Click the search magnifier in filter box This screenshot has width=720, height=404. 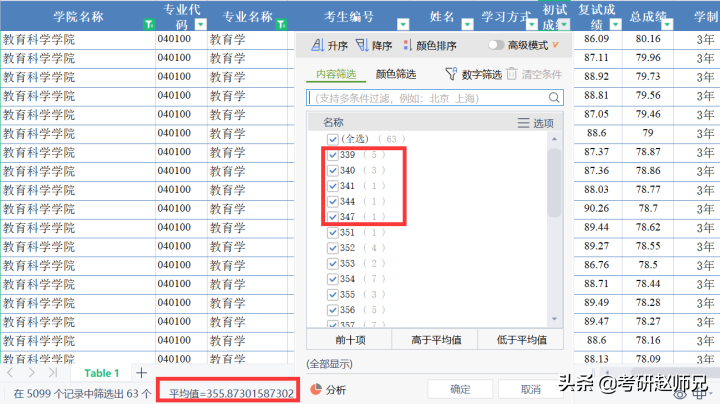[554, 97]
